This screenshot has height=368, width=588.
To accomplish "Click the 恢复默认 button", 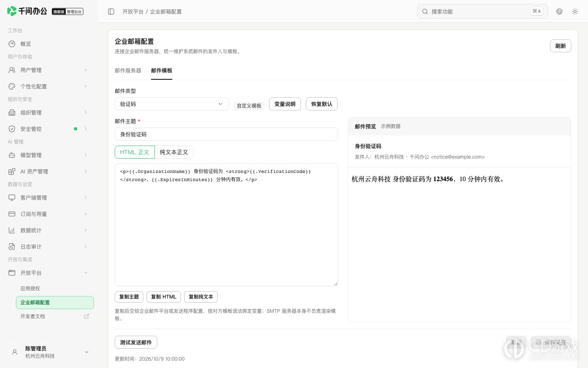I will [x=322, y=104].
